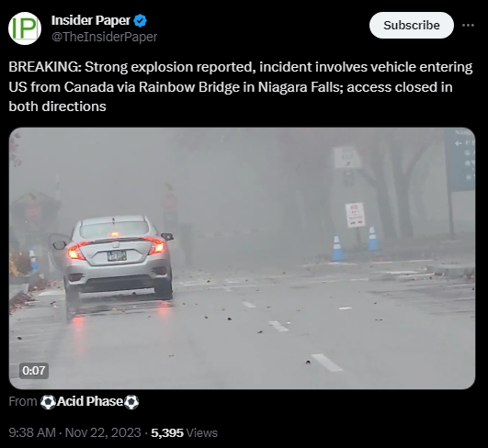Click the car's license plate in video
This screenshot has height=448, width=488.
(x=117, y=256)
